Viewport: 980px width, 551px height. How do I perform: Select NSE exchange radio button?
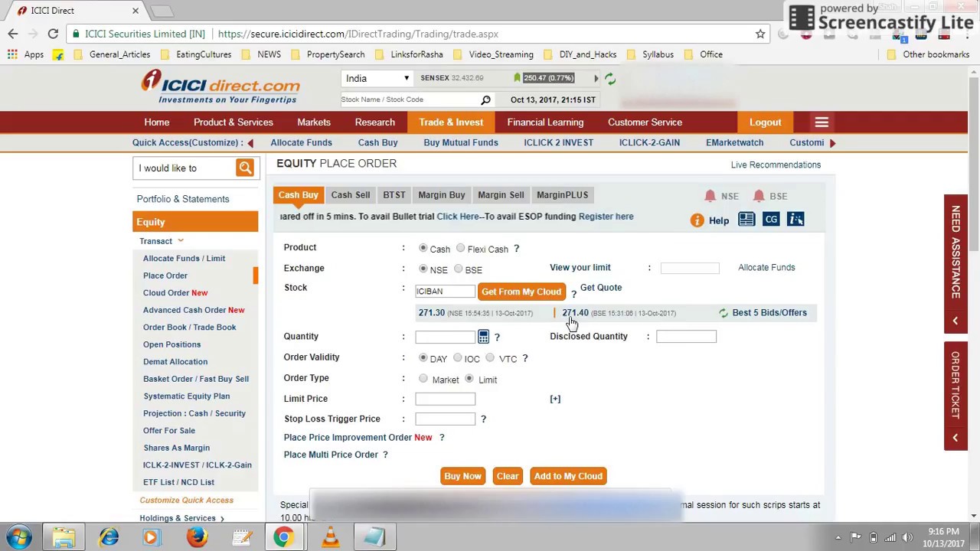point(423,269)
